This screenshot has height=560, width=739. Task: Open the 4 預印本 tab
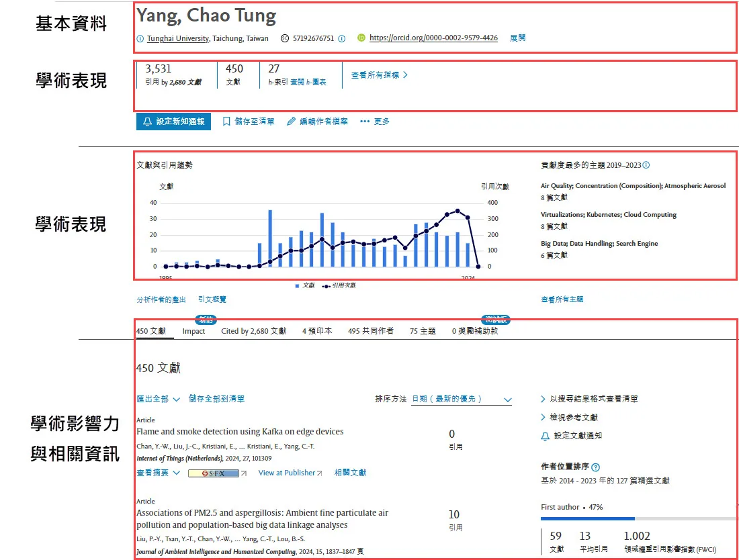pyautogui.click(x=317, y=331)
